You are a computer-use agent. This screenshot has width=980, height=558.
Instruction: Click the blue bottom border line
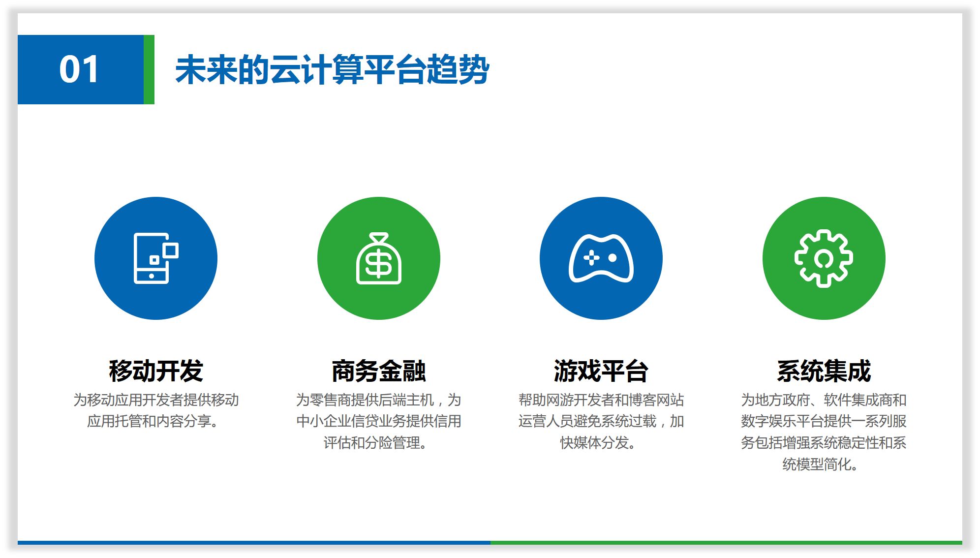pos(253,543)
